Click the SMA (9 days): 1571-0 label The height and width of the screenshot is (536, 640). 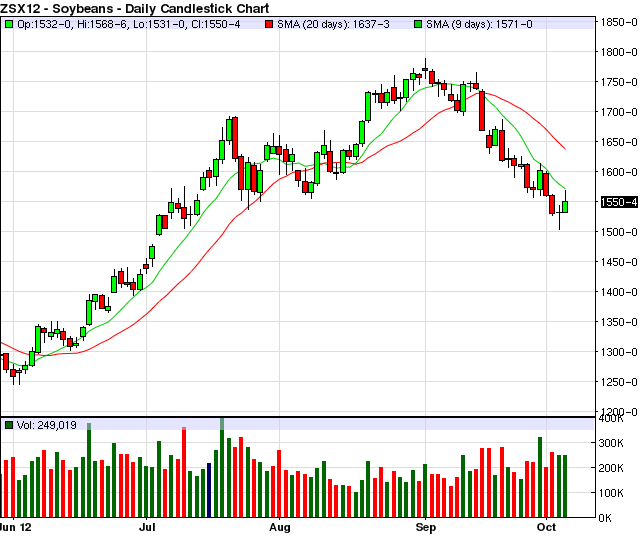point(479,24)
